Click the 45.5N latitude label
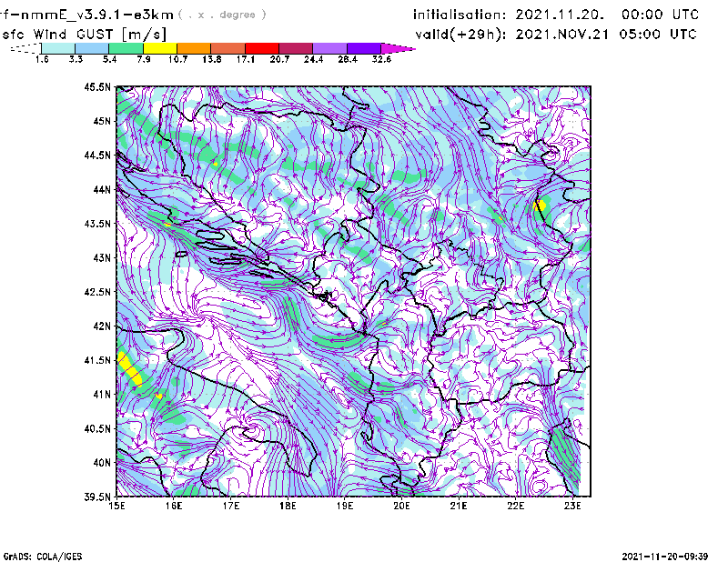728x562 pixels. [97, 87]
